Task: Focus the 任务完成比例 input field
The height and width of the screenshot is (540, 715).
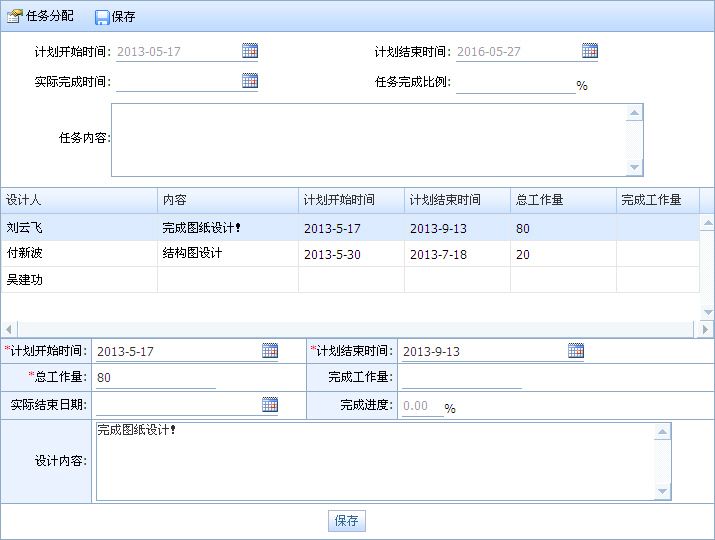Action: coord(515,83)
